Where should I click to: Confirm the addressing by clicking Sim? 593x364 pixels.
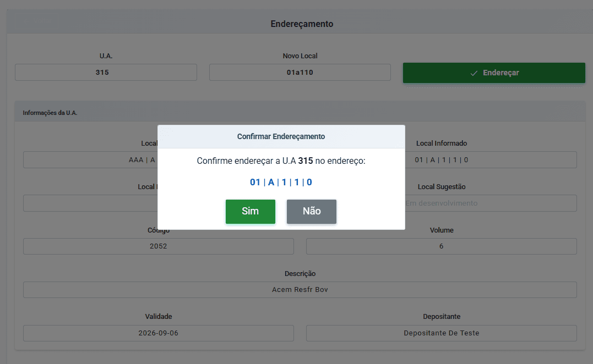(x=250, y=211)
